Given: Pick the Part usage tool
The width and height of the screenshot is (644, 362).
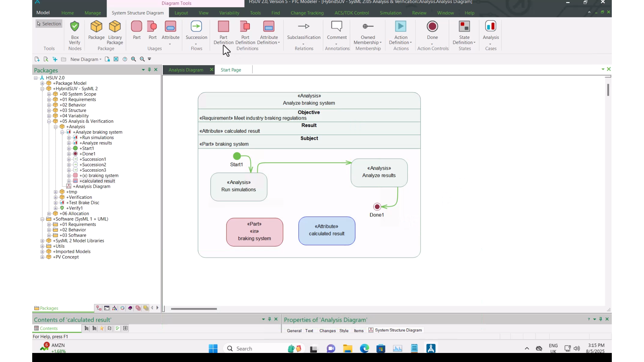Looking at the screenshot, I should tap(137, 30).
